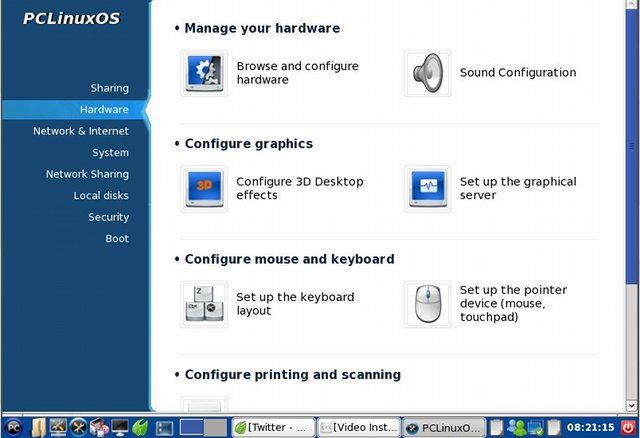Open the Sound Configuration speaker icon

(x=427, y=73)
